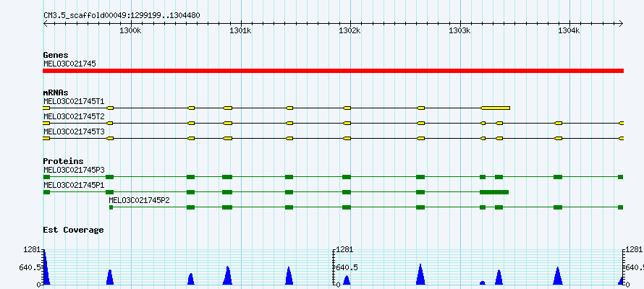This screenshot has height=289, width=644.
Task: Click the middle 640.5 scale label
Action: coord(347,267)
